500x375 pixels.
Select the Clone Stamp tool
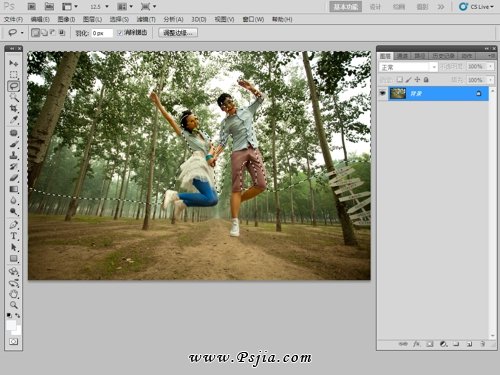pos(14,155)
